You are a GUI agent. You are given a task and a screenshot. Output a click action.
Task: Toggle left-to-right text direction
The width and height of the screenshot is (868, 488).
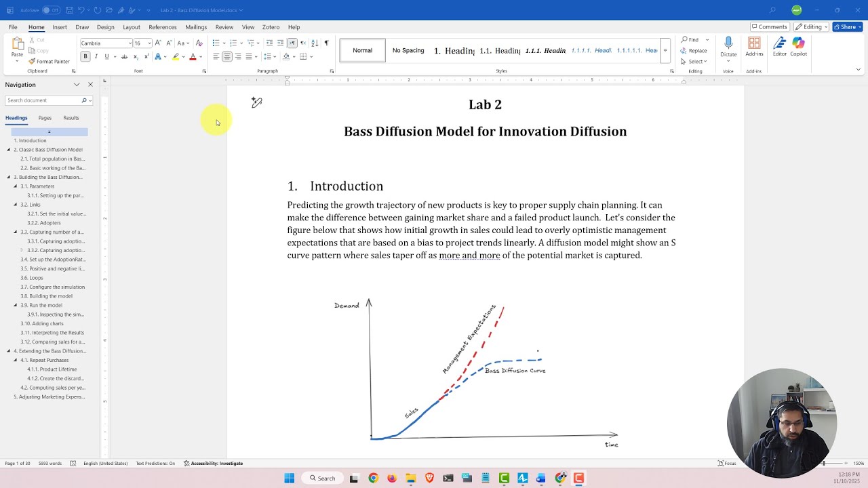(x=292, y=43)
